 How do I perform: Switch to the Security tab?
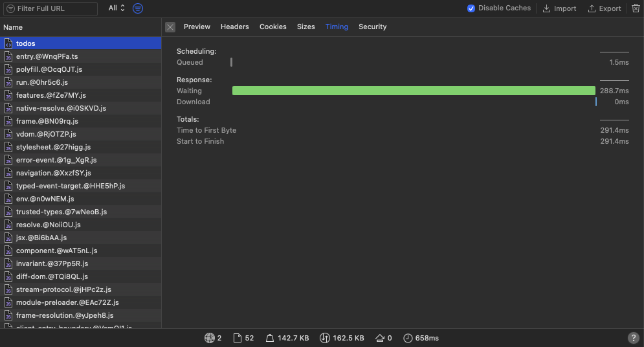pyautogui.click(x=373, y=27)
